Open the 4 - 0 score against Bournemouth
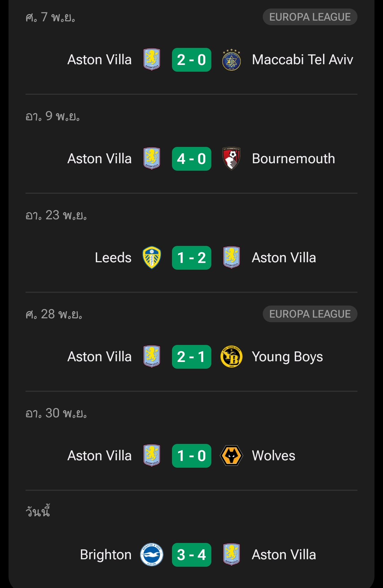383x588 pixels. 191,159
